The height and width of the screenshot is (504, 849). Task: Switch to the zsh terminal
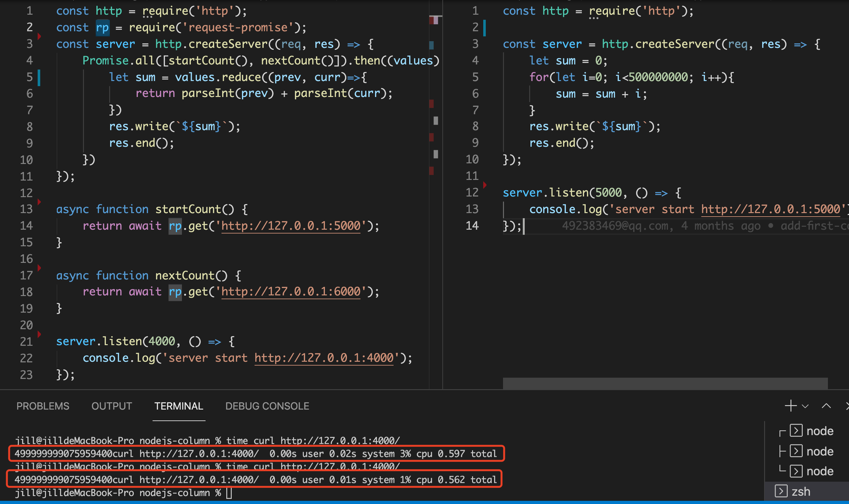[800, 492]
